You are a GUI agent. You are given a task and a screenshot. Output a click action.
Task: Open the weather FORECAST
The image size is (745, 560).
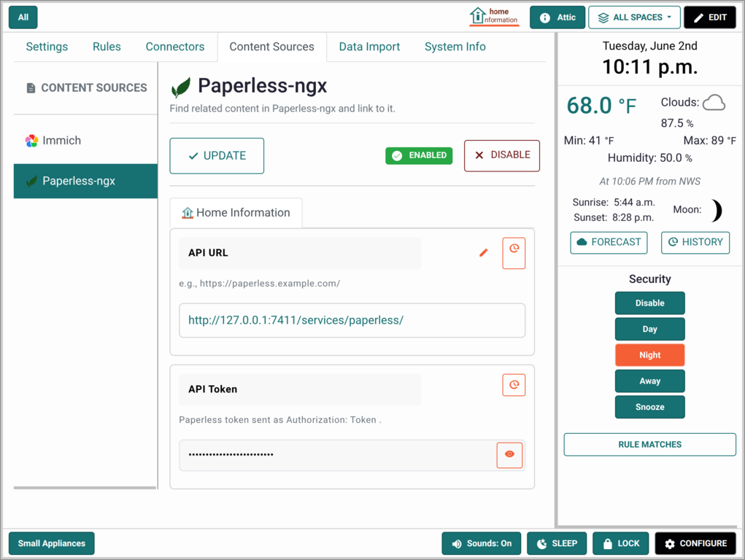tap(609, 243)
